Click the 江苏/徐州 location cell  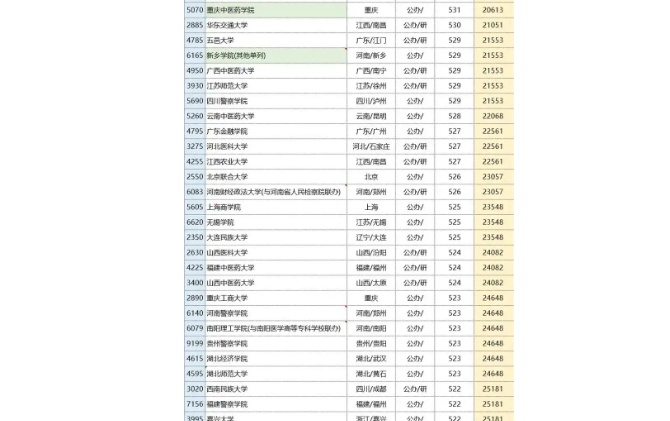point(371,86)
